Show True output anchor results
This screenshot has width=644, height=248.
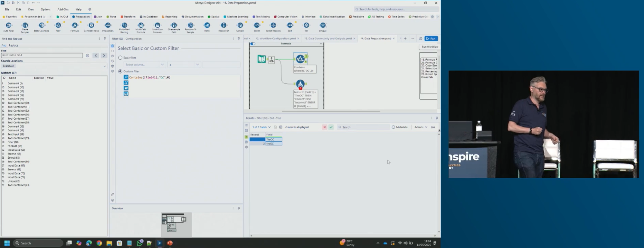[x=246, y=137]
